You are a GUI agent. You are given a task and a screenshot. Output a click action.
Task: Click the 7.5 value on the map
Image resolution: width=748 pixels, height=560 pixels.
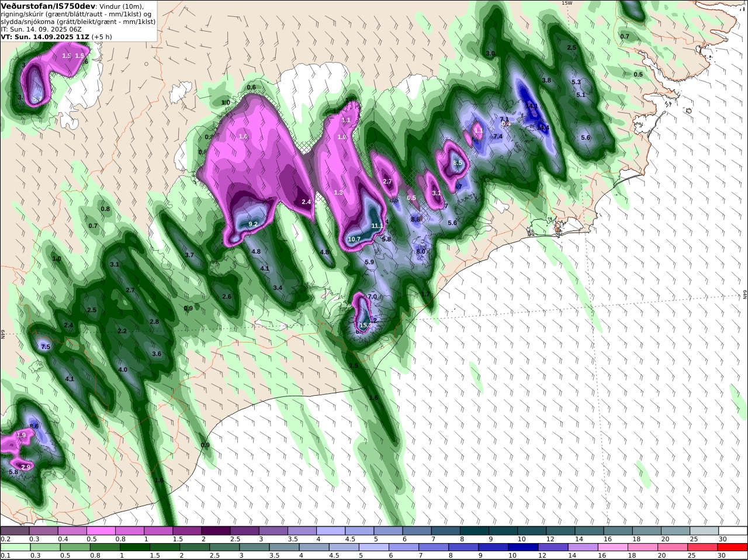[x=46, y=347]
